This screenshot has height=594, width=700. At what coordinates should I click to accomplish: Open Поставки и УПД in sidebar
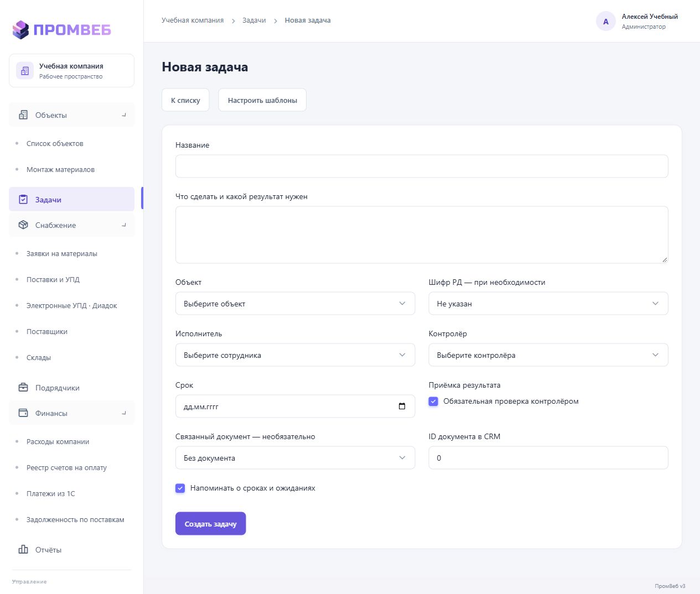[x=53, y=280]
